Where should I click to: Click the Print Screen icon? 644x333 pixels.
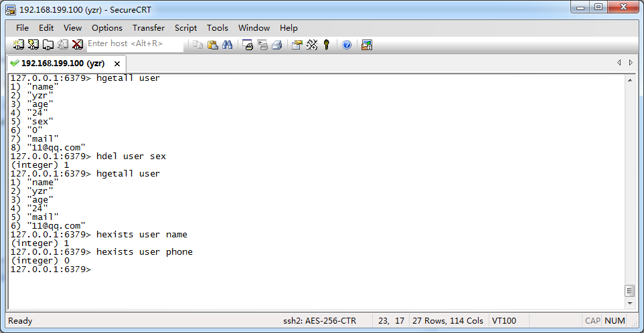247,45
